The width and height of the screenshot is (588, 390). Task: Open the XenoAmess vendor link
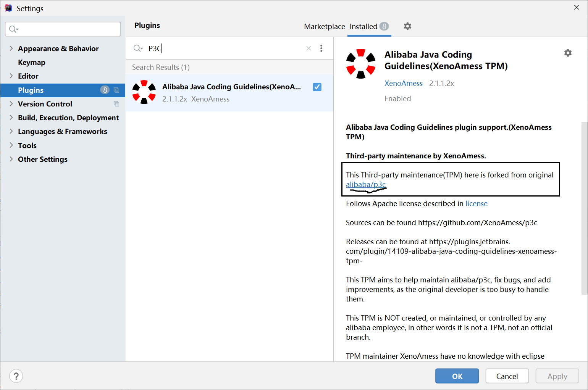tap(404, 83)
